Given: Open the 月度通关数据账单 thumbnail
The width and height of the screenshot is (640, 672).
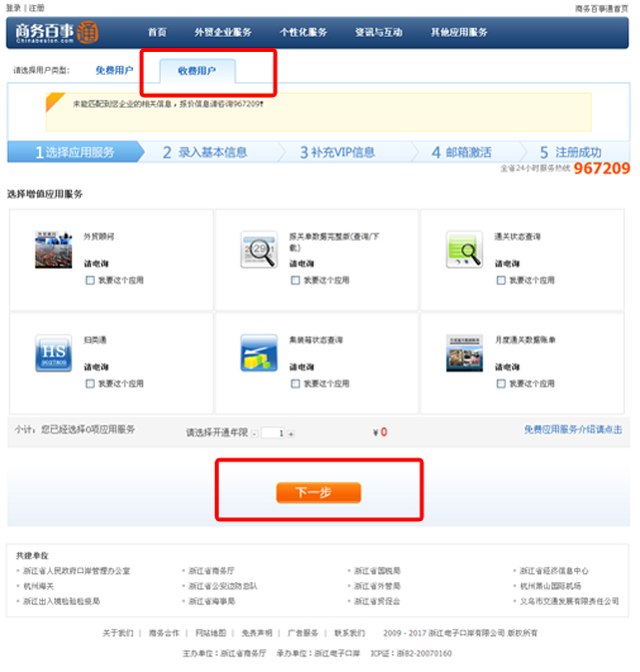Looking at the screenshot, I should point(464,353).
